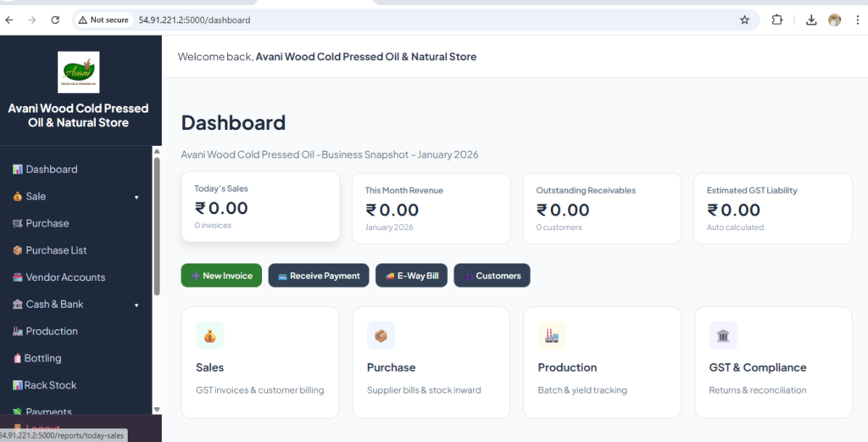Click the 'Avani Wood Cold Pressed Oil & Natural Store' sidebar title
This screenshot has width=868, height=442.
point(78,115)
